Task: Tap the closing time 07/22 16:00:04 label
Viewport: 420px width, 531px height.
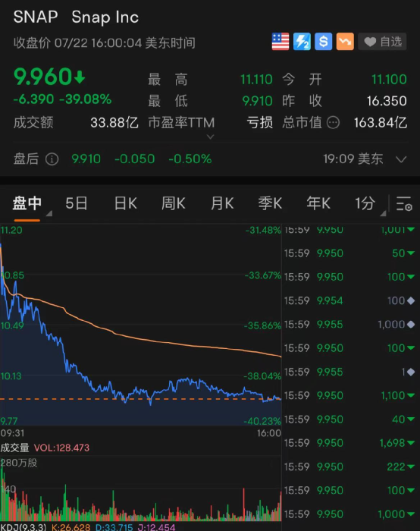Action: coord(104,43)
